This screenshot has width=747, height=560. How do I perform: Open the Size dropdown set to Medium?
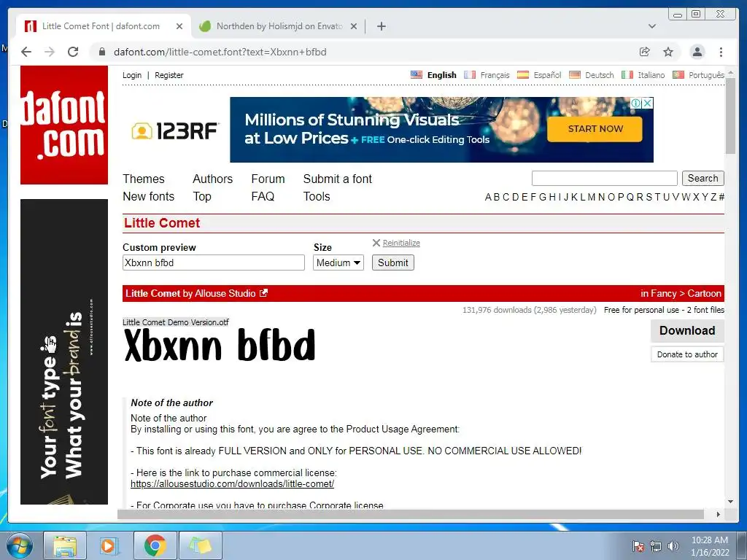point(338,262)
